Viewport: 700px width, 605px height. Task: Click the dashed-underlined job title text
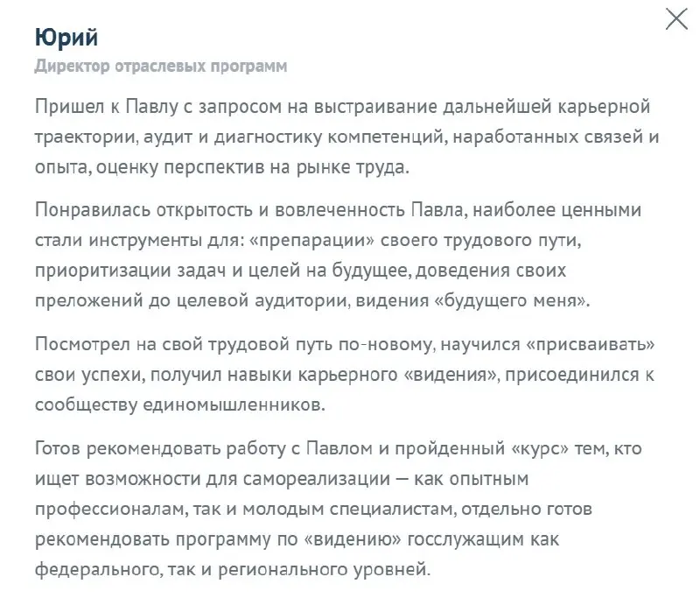[160, 63]
